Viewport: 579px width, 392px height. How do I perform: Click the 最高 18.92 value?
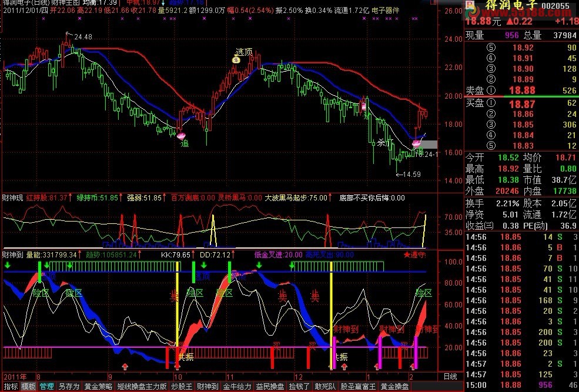pyautogui.click(x=508, y=169)
